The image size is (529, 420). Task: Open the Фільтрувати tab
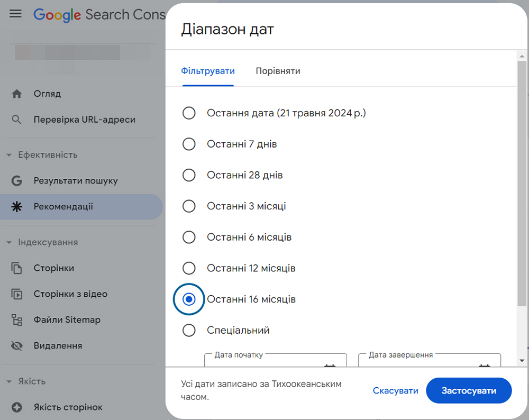point(208,70)
